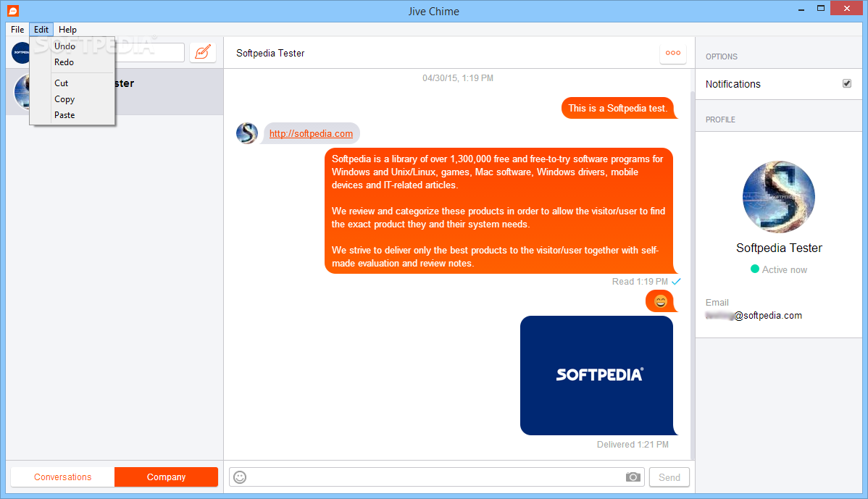Image resolution: width=868 pixels, height=499 pixels.
Task: Click the compose new message pencil icon
Action: [x=203, y=53]
